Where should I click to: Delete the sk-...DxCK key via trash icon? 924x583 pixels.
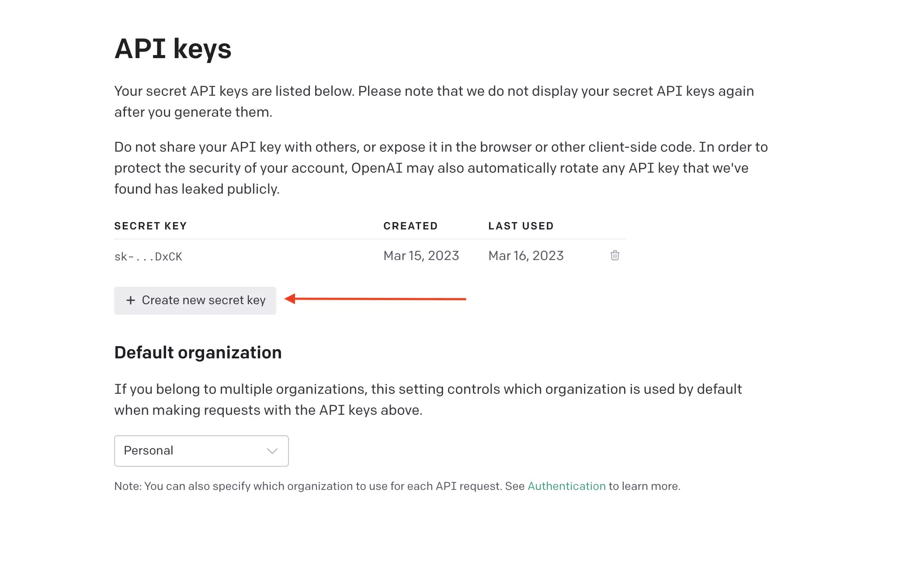[615, 255]
